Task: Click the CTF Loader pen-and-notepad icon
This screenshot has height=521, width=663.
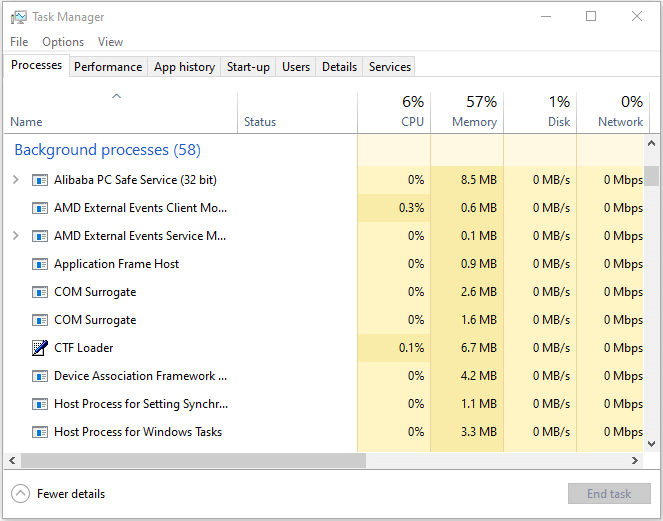Action: coord(40,348)
